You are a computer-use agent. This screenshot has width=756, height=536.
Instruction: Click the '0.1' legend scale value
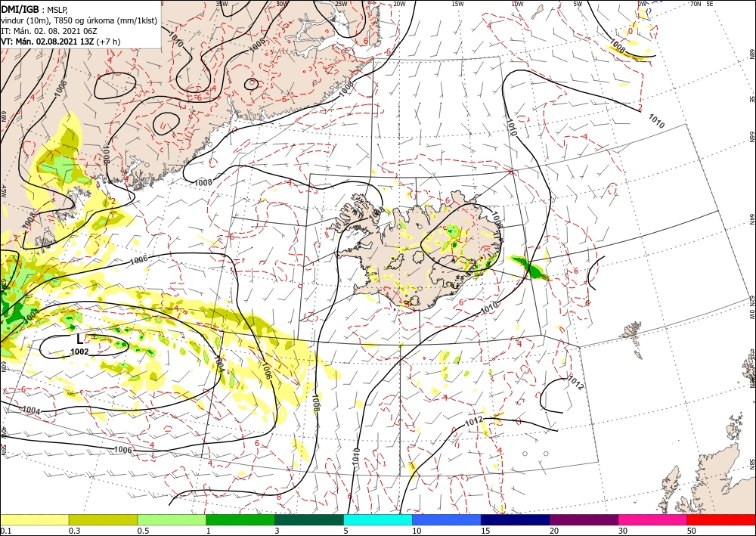[5, 531]
